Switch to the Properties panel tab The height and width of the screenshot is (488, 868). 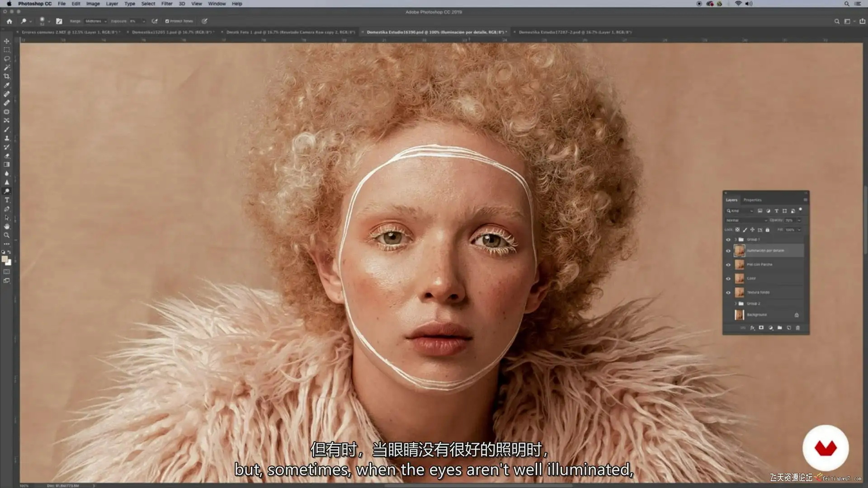pyautogui.click(x=753, y=200)
